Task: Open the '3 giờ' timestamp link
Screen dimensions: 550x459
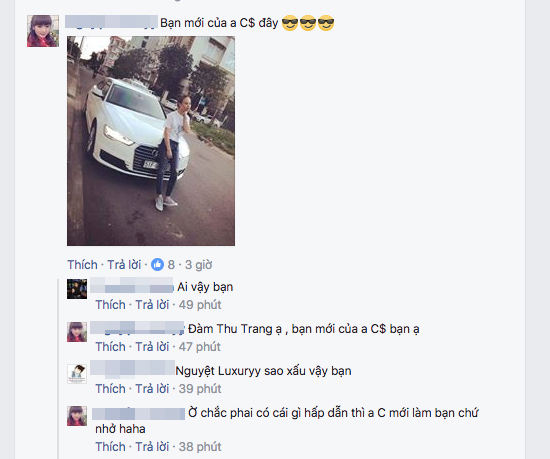Action: (x=199, y=265)
